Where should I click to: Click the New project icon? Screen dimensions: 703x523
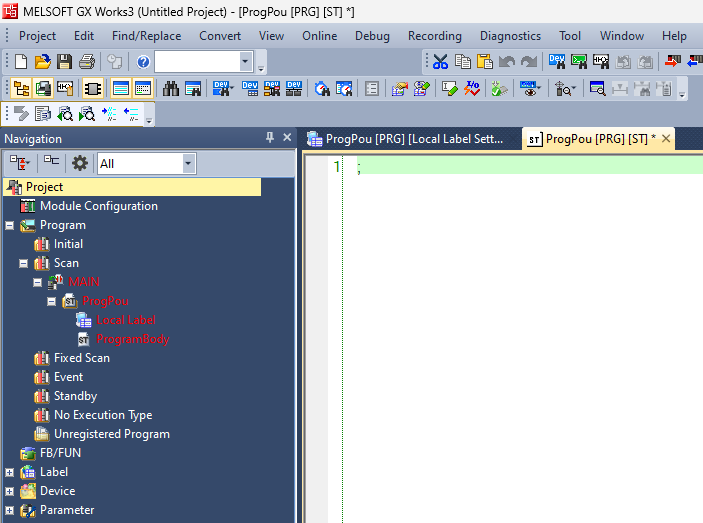click(x=21, y=62)
